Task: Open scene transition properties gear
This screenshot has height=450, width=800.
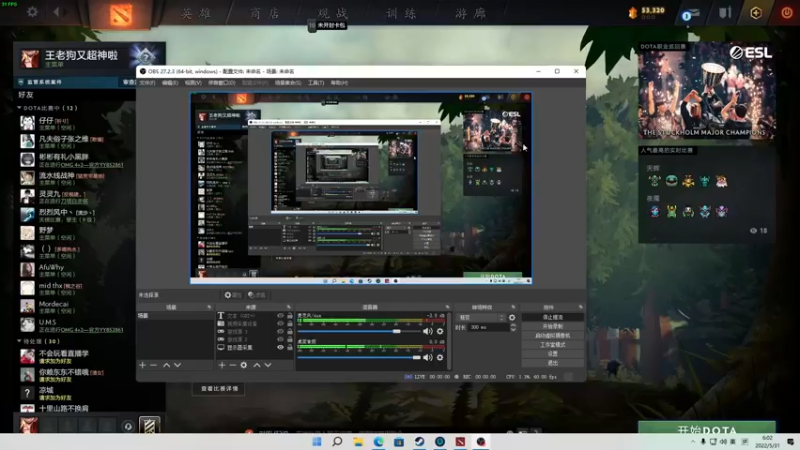Action: pyautogui.click(x=512, y=317)
